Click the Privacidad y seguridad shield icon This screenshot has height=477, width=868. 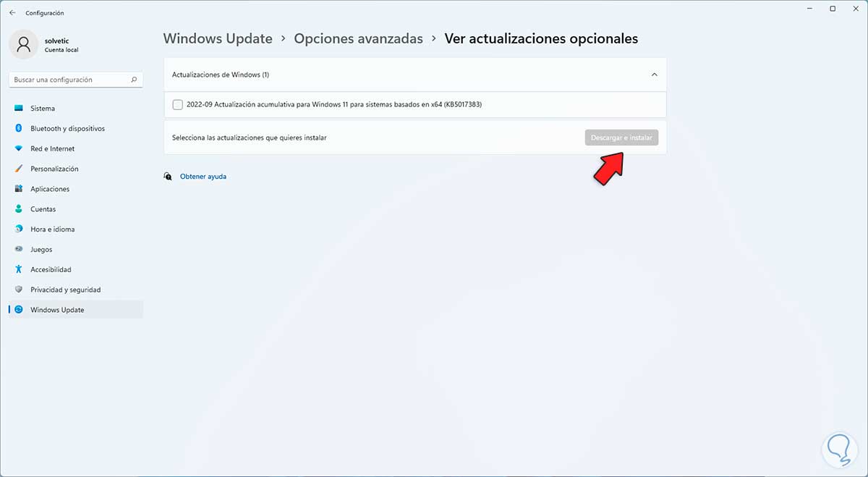[19, 290]
